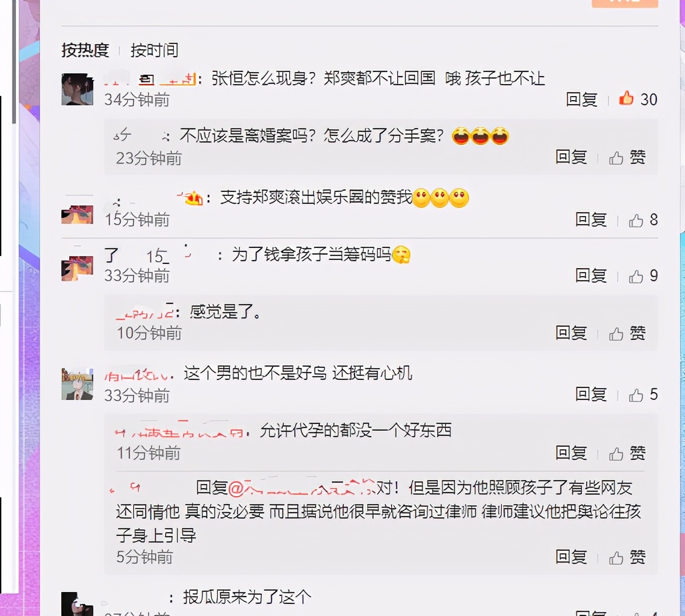Image resolution: width=685 pixels, height=616 pixels.
Task: Reply to the 允许代孕的都没一个好东西 comment
Action: point(571,453)
